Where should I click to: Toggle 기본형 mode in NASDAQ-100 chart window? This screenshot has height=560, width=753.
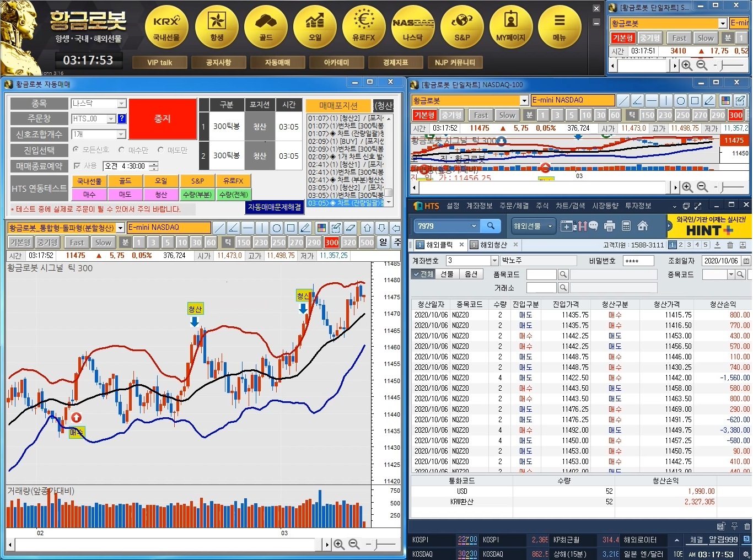point(424,115)
